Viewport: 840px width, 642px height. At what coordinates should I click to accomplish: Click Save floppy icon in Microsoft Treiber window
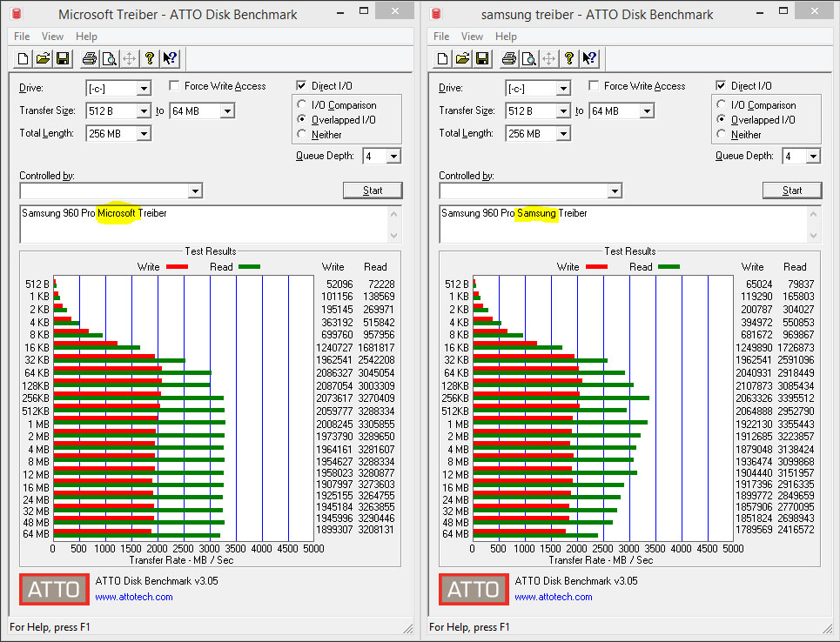coord(64,58)
